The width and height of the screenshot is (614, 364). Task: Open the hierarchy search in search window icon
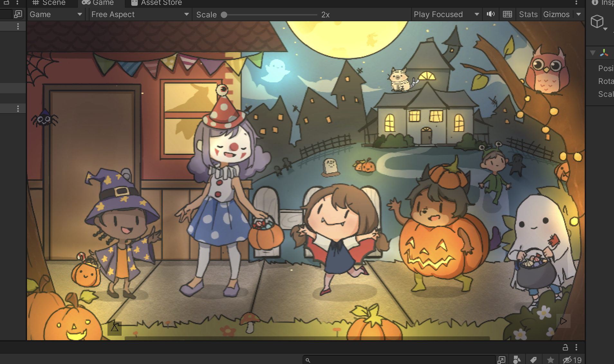click(x=18, y=14)
